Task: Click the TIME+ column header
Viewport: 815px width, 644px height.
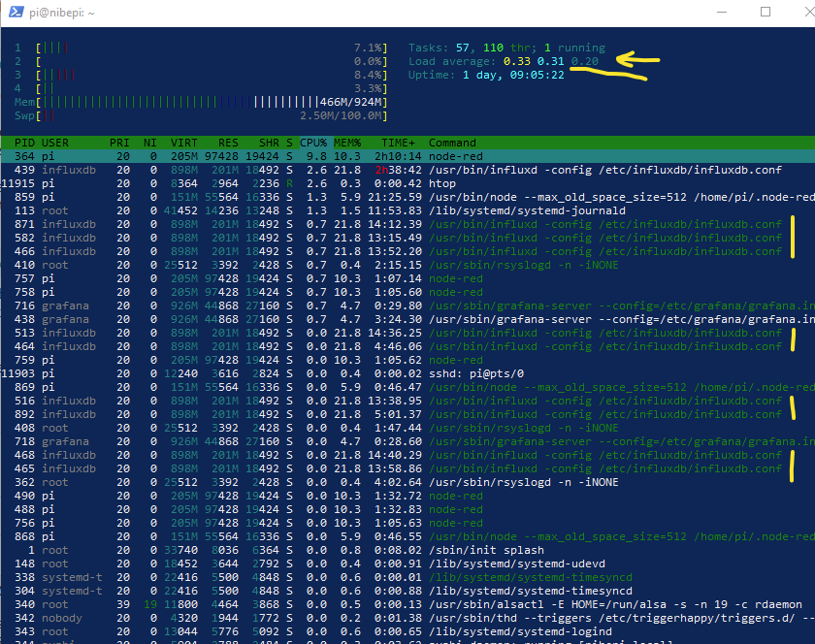Action: pyautogui.click(x=402, y=143)
